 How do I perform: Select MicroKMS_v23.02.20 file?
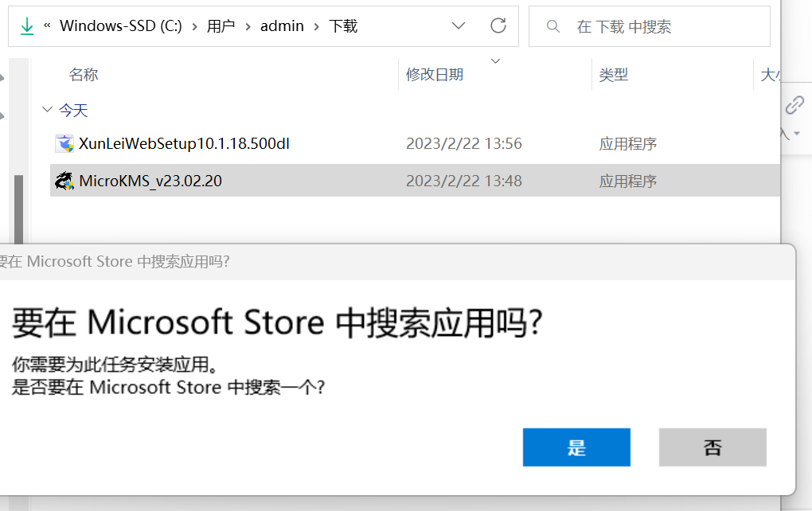150,181
